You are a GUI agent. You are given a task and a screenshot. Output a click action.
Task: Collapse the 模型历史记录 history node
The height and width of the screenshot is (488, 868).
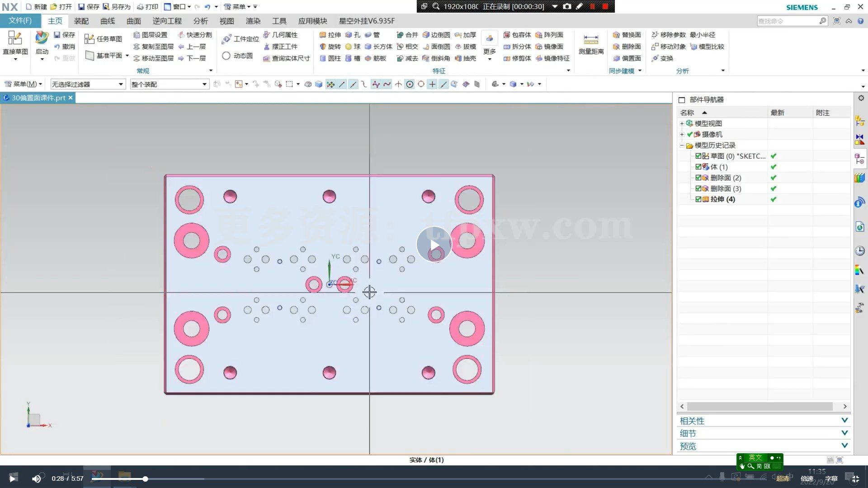pos(682,145)
